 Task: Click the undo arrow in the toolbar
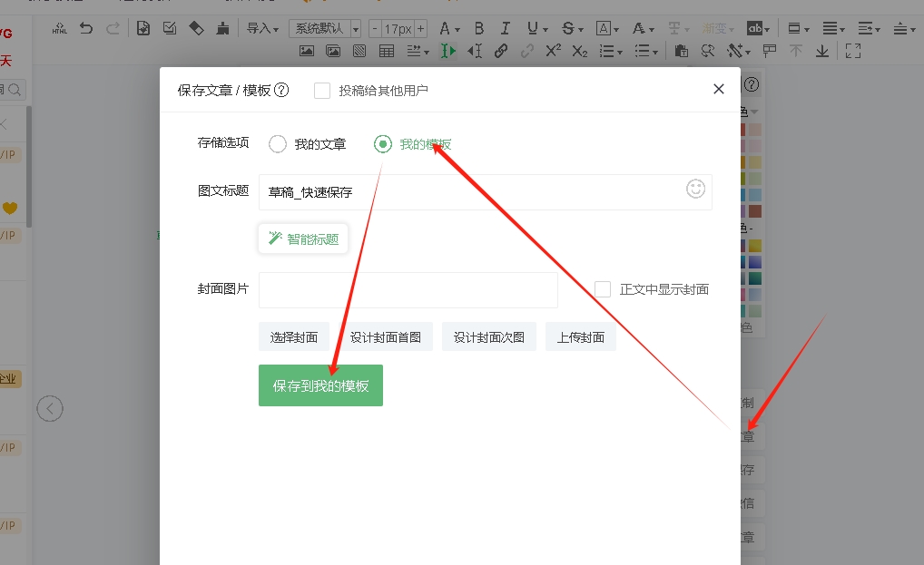[x=86, y=28]
